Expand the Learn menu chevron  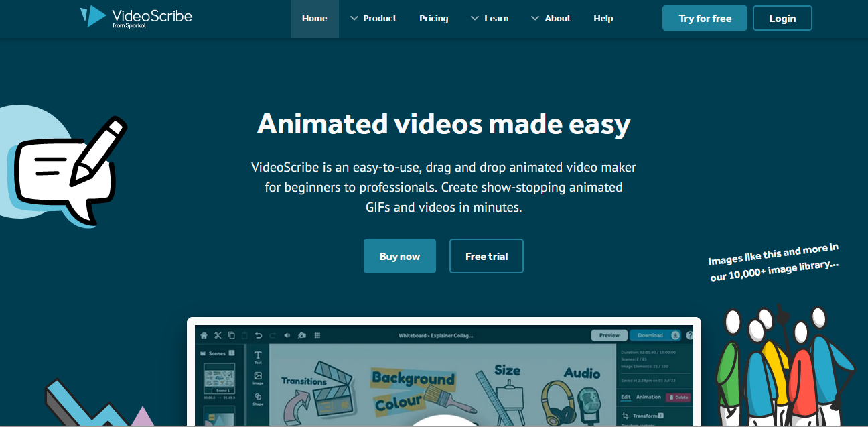pyautogui.click(x=475, y=19)
